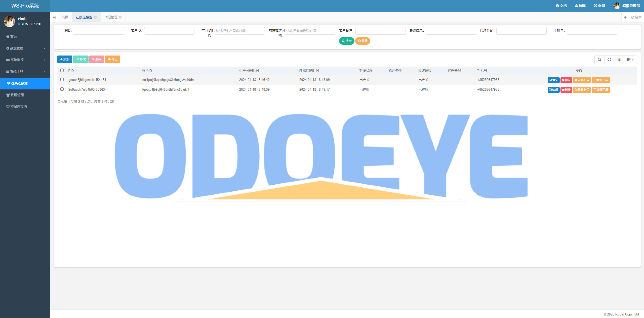Click the 修改 edit toolbar button

pyautogui.click(x=81, y=59)
